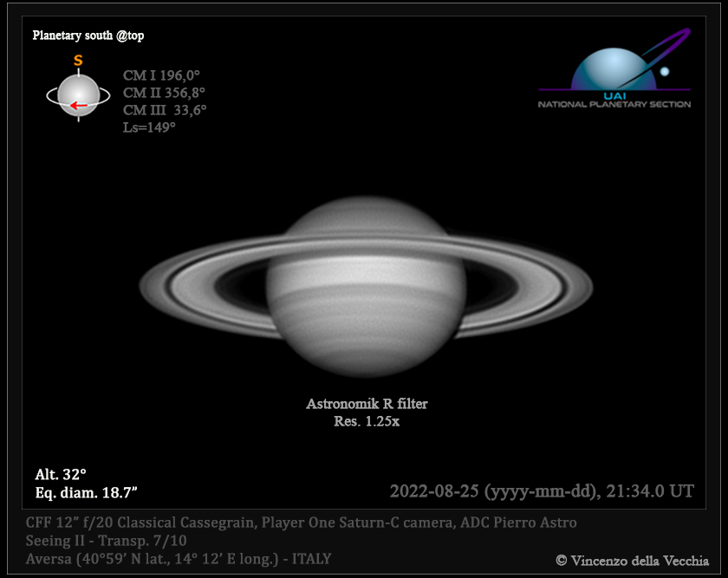The width and height of the screenshot is (728, 578).
Task: Click the orientation globe with red arrow
Action: (x=79, y=95)
